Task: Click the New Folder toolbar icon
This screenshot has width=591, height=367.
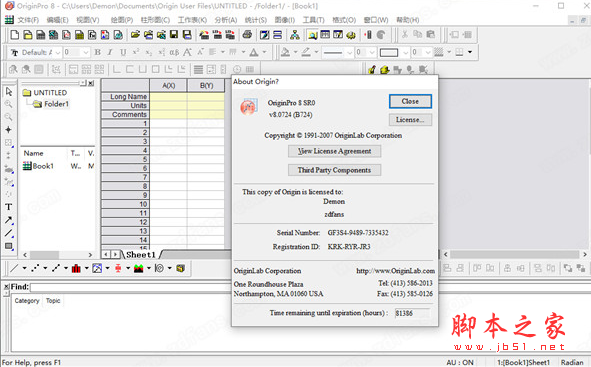Action: (28, 35)
